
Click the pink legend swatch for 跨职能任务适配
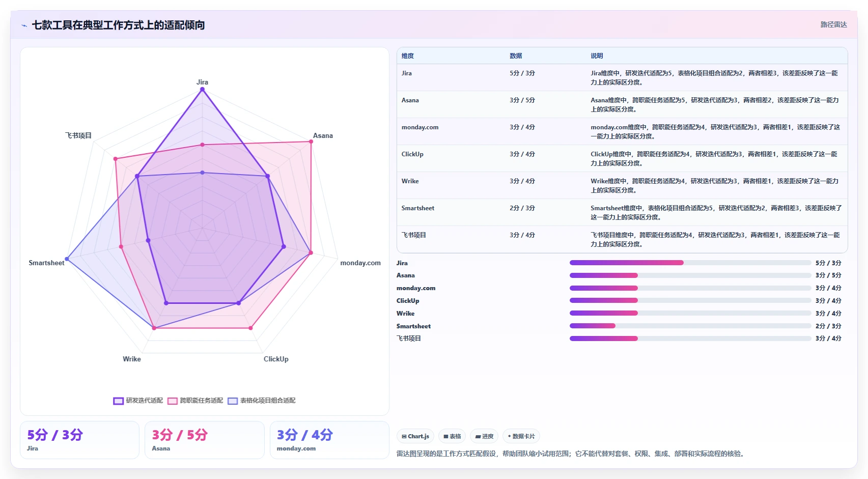pyautogui.click(x=173, y=401)
